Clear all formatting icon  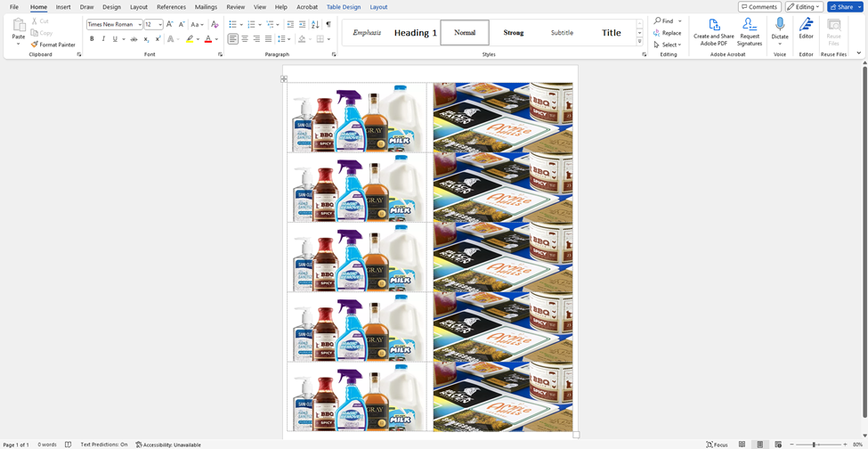(x=215, y=24)
